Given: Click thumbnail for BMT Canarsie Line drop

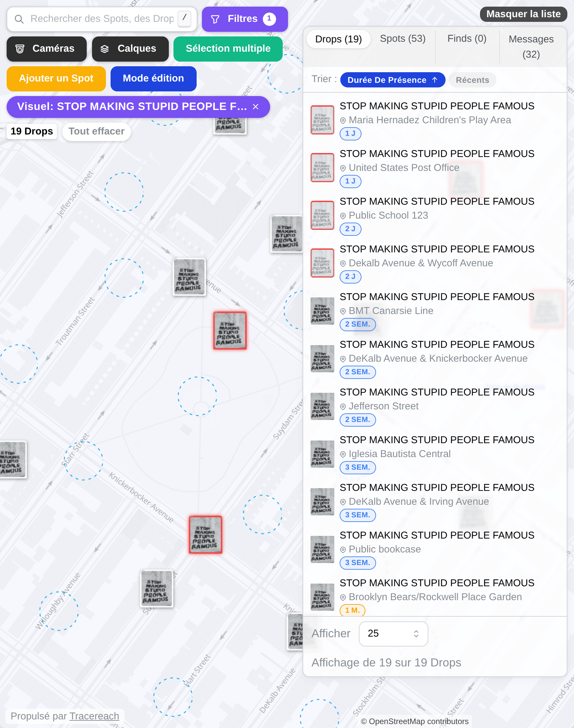Looking at the screenshot, I should tap(322, 311).
